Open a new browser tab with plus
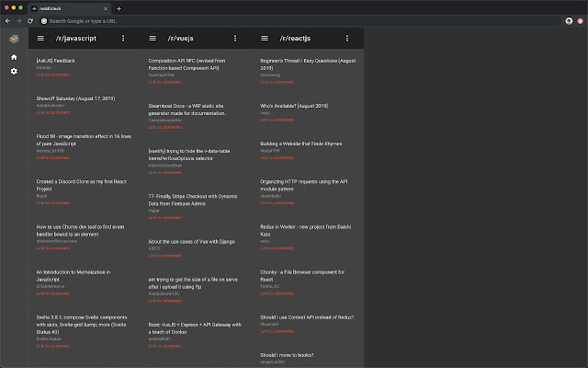588x368 pixels. pos(119,8)
